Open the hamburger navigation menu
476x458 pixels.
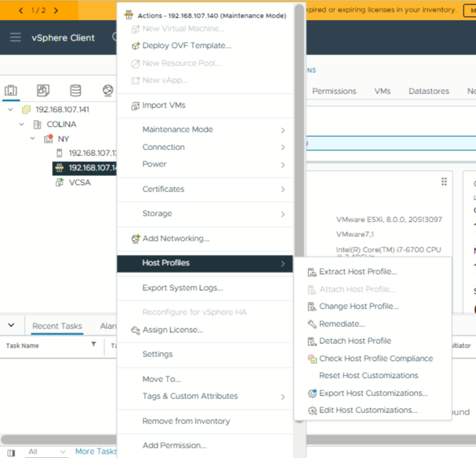(15, 38)
